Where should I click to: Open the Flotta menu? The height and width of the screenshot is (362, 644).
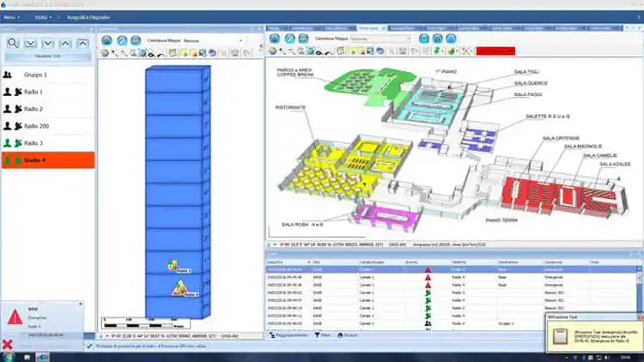tap(42, 16)
